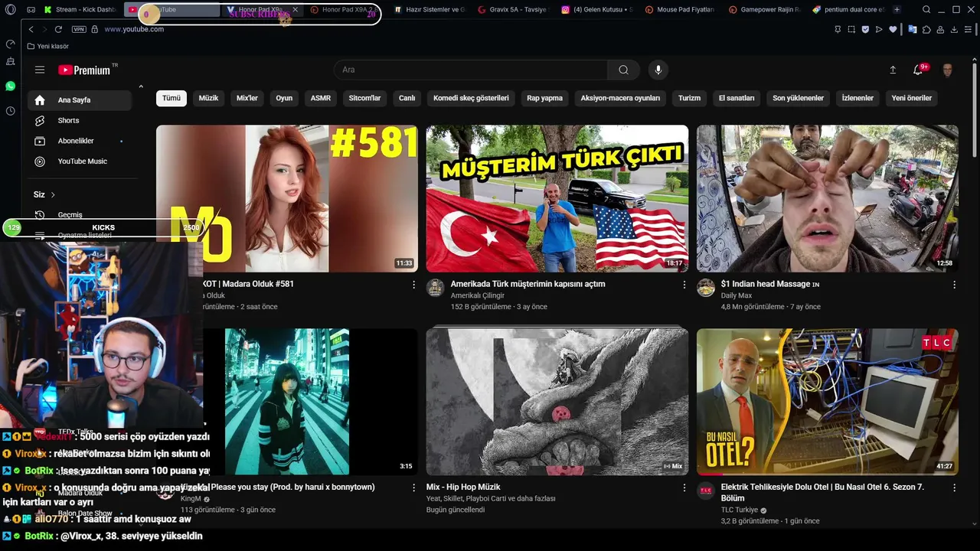The image size is (980, 551).
Task: Select the Canlı filter chip
Action: click(x=407, y=98)
